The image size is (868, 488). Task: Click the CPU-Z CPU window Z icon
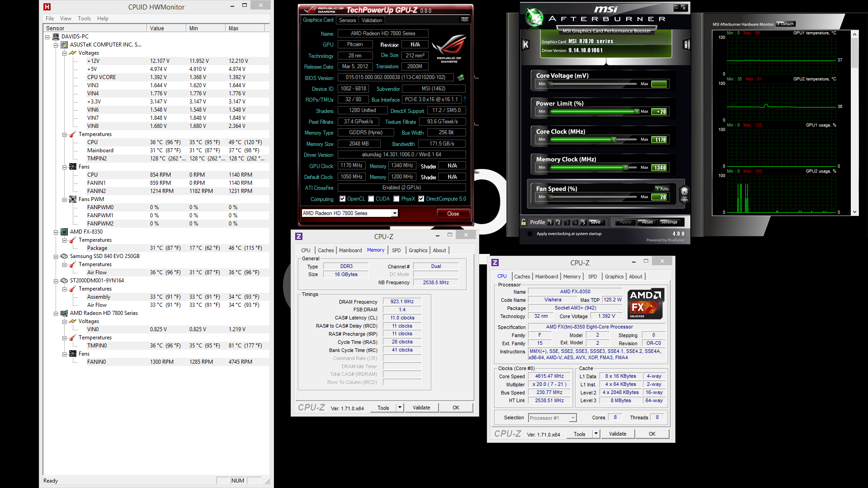[495, 263]
